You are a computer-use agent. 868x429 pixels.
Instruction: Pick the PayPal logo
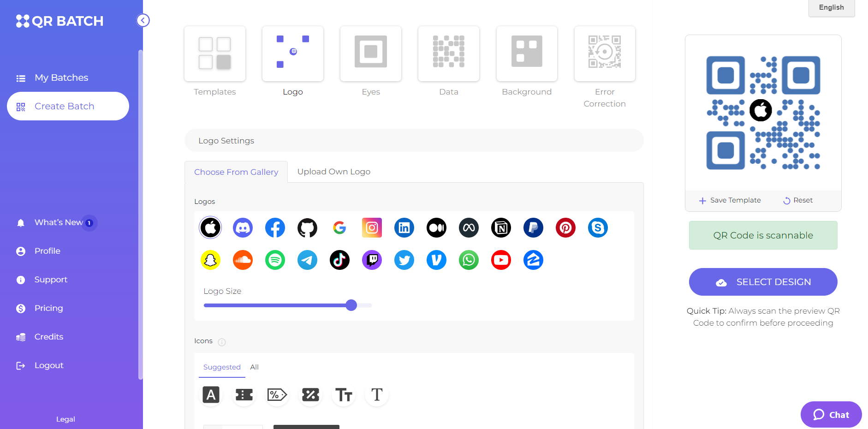533,228
